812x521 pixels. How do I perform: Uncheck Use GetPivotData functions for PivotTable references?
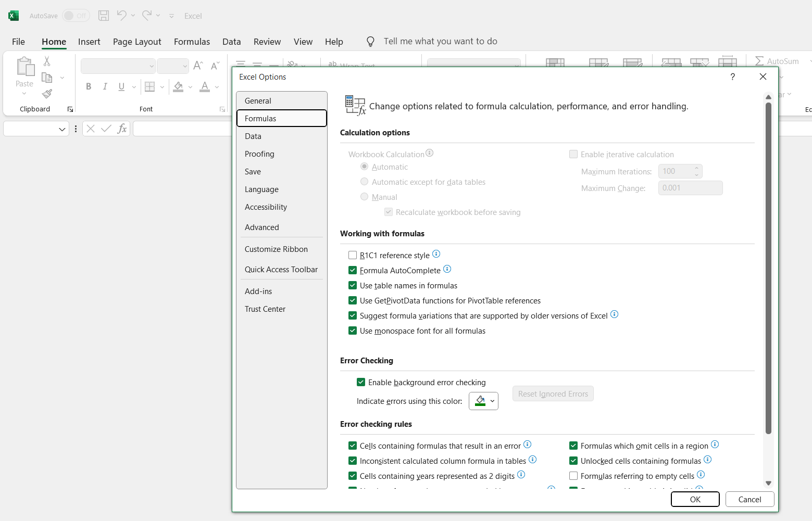pyautogui.click(x=353, y=300)
